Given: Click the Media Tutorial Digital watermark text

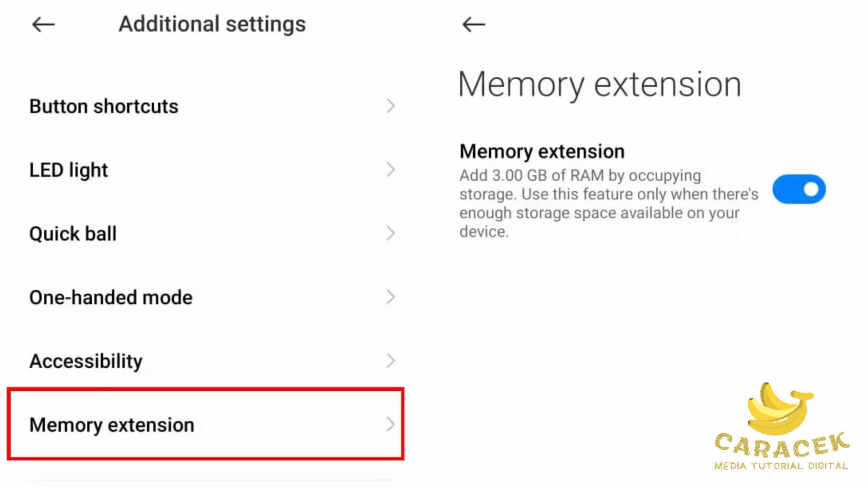Looking at the screenshot, I should 781,466.
